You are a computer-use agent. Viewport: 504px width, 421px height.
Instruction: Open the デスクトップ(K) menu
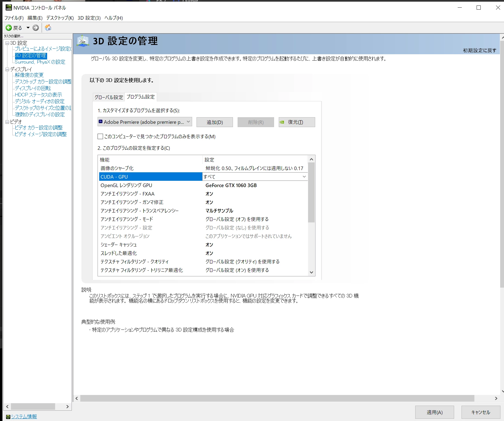[x=60, y=18]
